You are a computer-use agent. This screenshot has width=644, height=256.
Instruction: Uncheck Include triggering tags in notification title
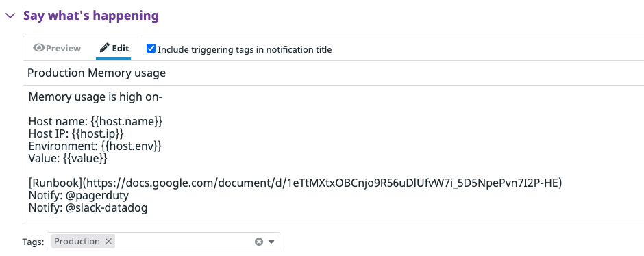click(151, 49)
